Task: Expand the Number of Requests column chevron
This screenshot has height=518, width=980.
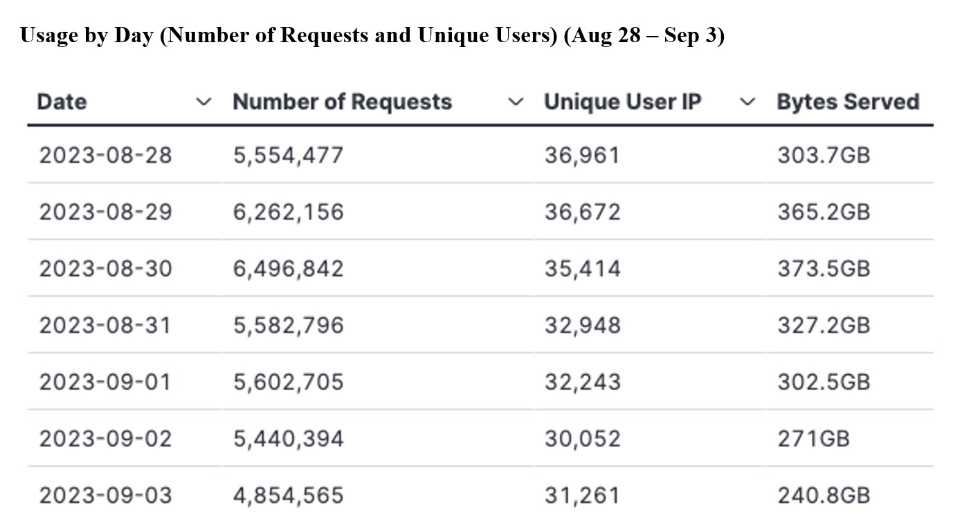Action: pyautogui.click(x=515, y=102)
